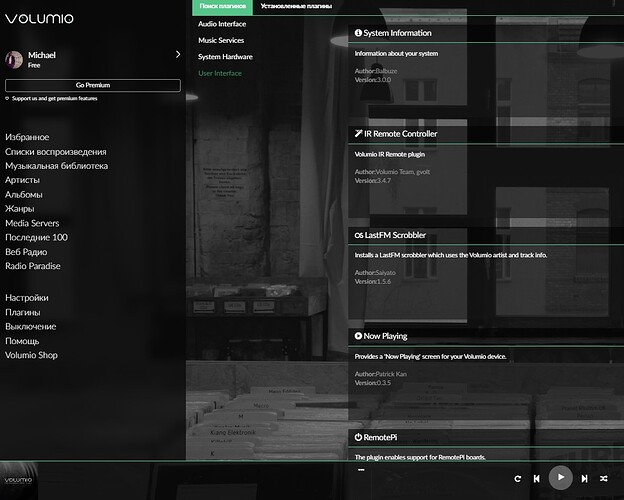Viewport: 624px width, 500px height.
Task: Open Michael's profile avatar
Action: point(14,60)
